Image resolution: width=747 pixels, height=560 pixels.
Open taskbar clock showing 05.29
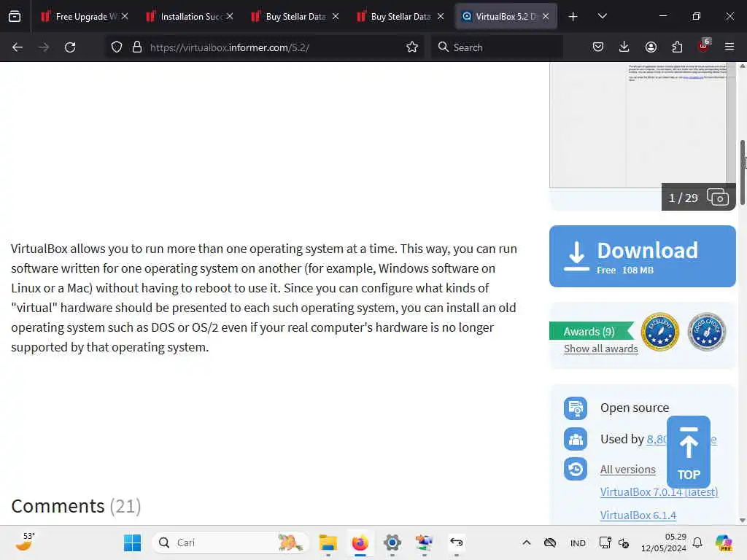tap(663, 542)
